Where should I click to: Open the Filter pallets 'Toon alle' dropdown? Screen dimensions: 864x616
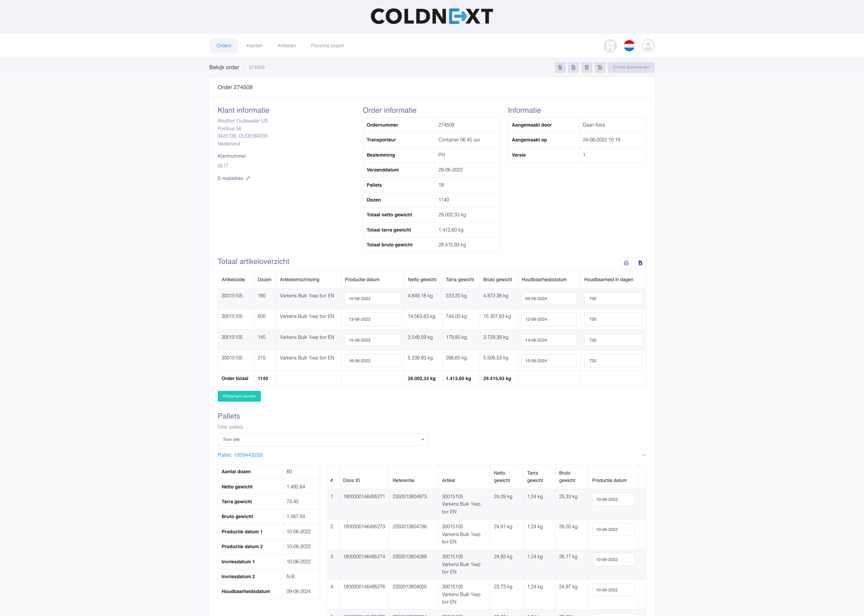click(x=323, y=439)
